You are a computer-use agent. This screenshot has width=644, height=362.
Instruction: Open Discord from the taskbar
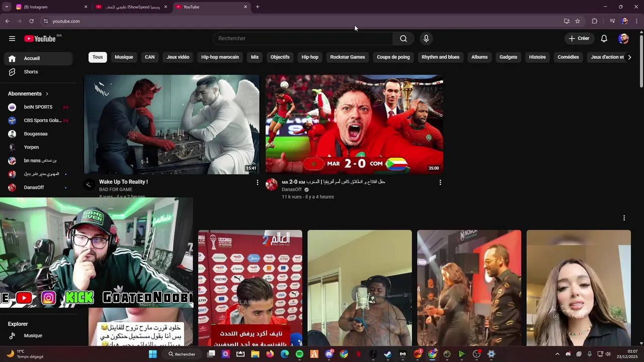pyautogui.click(x=329, y=354)
